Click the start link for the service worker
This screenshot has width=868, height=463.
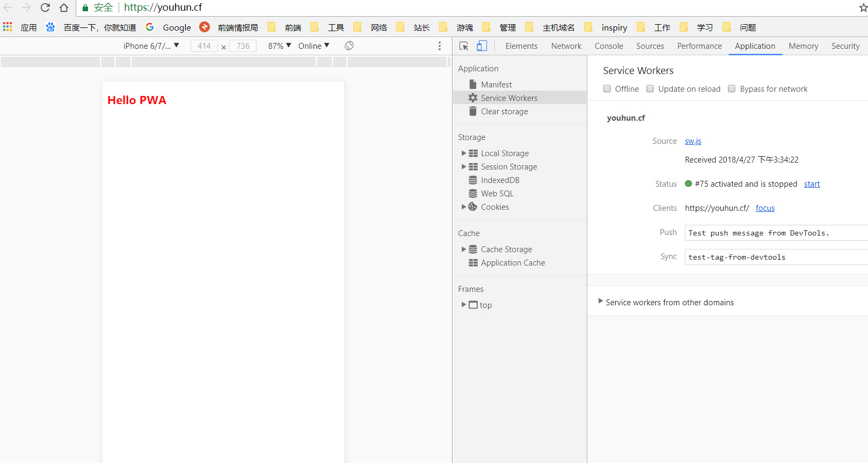pyautogui.click(x=812, y=184)
